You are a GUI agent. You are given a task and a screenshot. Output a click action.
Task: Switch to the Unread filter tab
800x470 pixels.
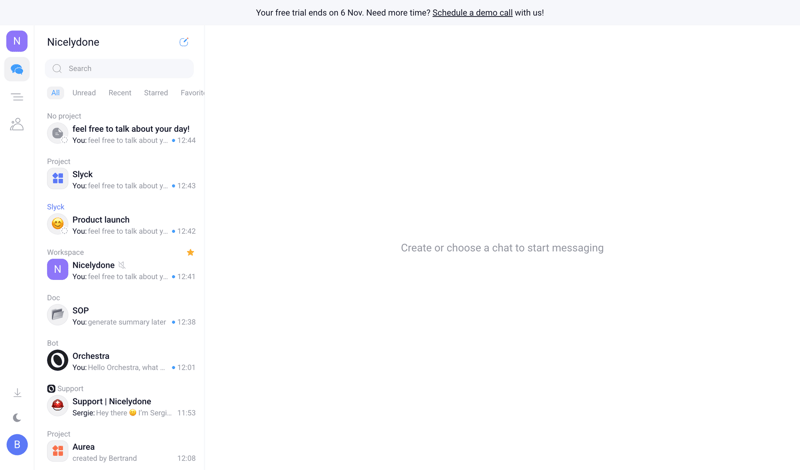click(x=84, y=93)
